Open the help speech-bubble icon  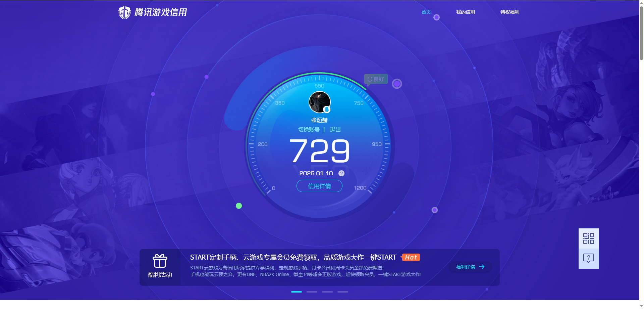point(589,258)
